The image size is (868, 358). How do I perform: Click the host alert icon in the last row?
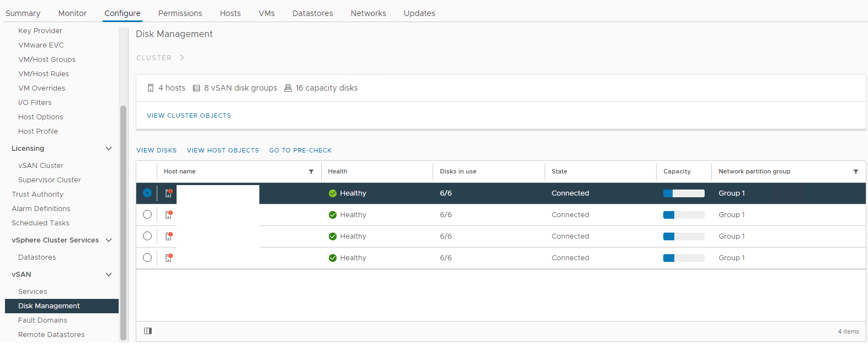169,258
